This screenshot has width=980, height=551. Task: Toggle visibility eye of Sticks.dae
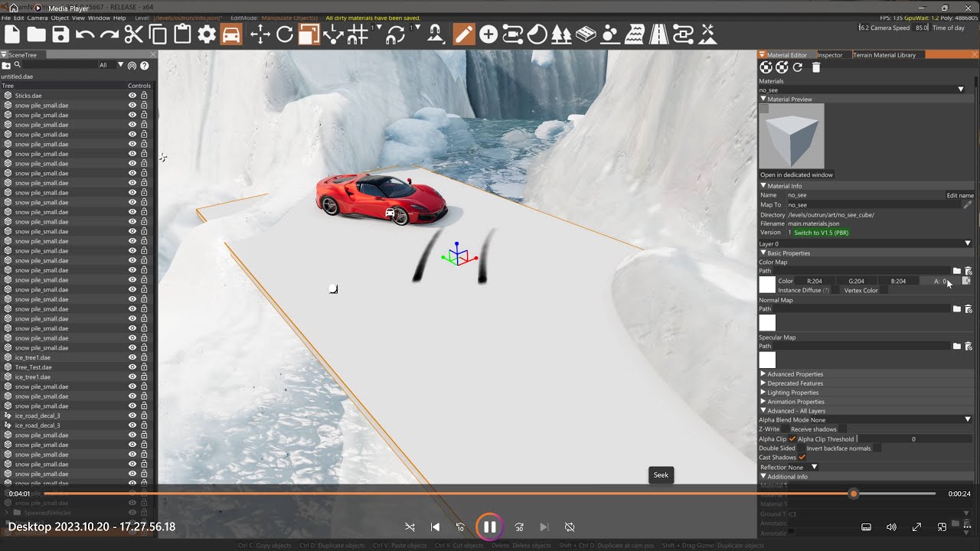(132, 96)
